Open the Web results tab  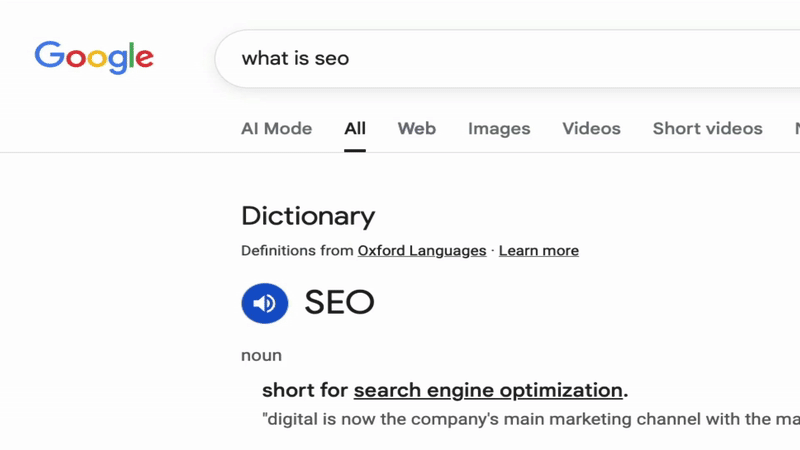416,129
